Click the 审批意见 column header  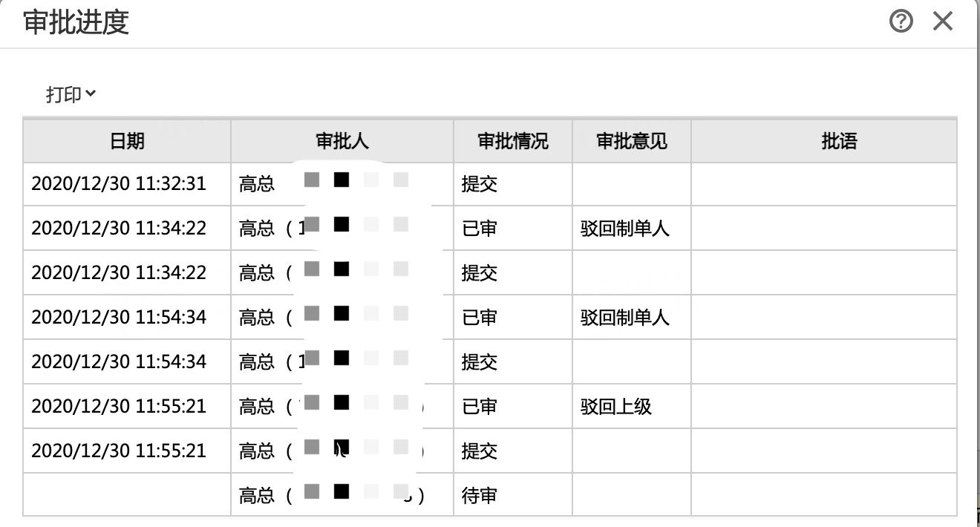tap(632, 141)
